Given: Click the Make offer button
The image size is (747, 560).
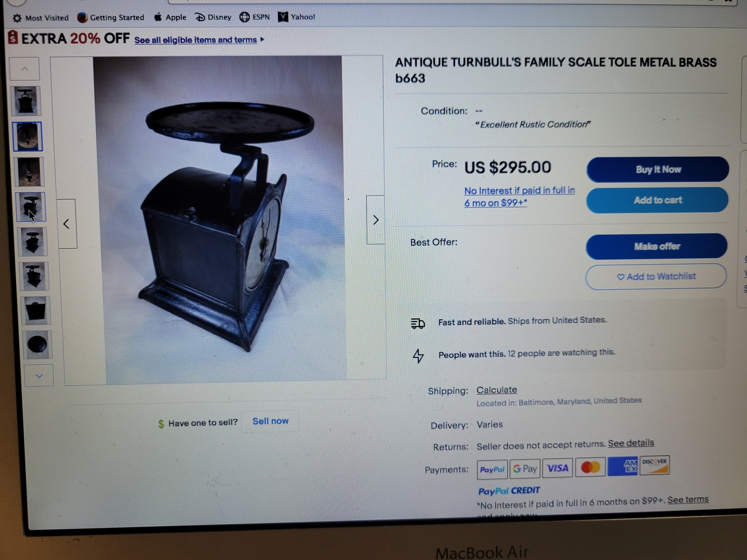Looking at the screenshot, I should (x=656, y=246).
